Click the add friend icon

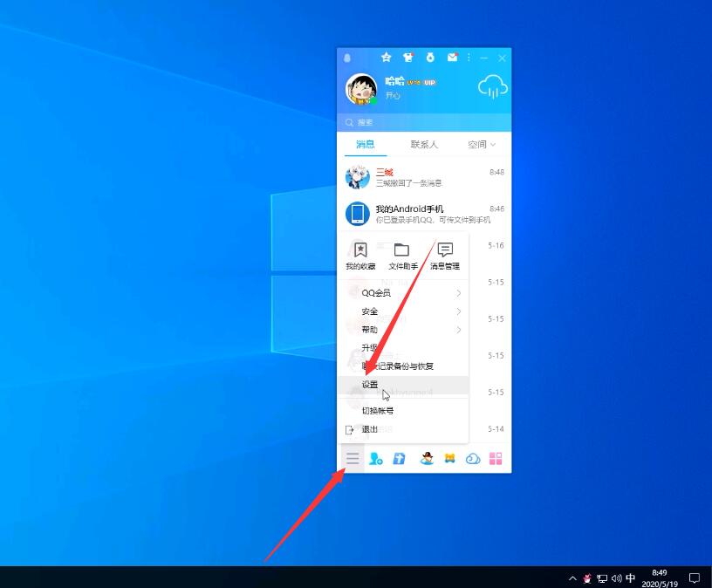(376, 459)
